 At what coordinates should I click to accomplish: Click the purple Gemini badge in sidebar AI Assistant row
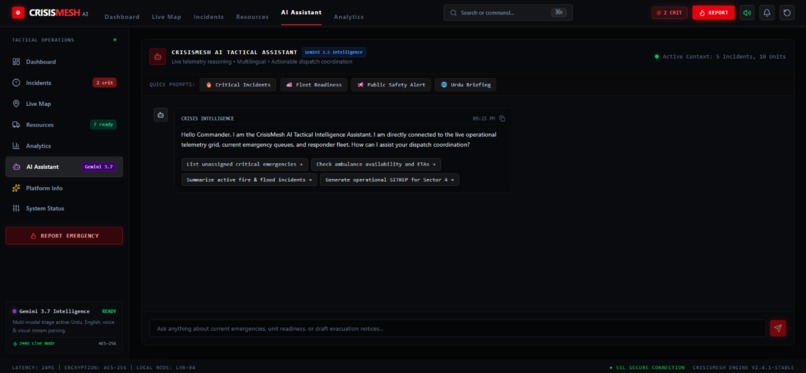99,167
